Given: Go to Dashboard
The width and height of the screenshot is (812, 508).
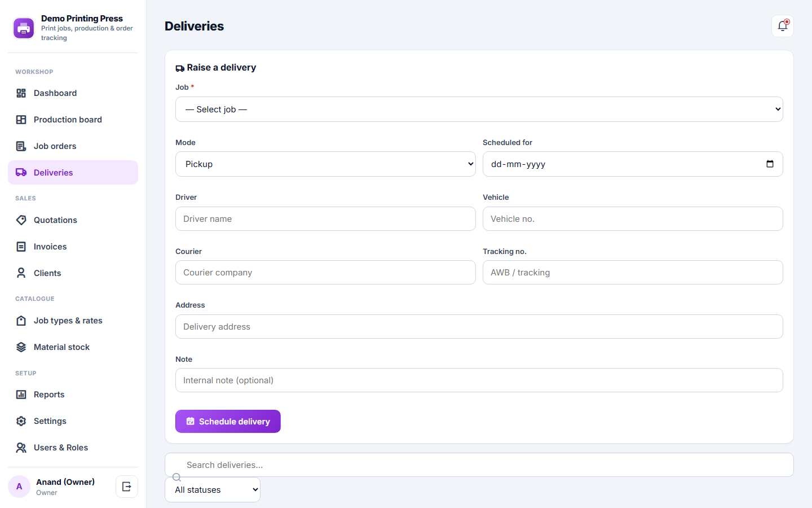Looking at the screenshot, I should (73, 93).
